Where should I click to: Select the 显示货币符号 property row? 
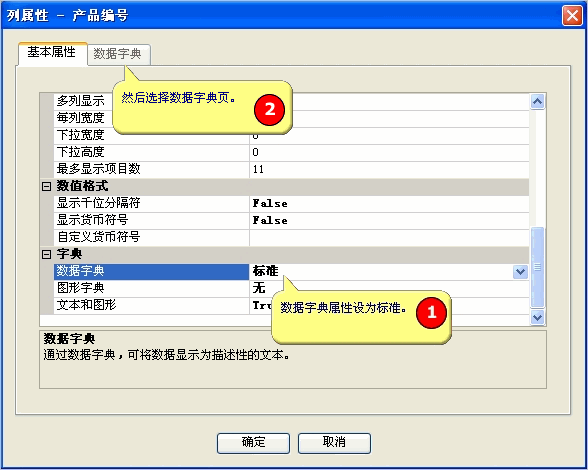pos(291,220)
